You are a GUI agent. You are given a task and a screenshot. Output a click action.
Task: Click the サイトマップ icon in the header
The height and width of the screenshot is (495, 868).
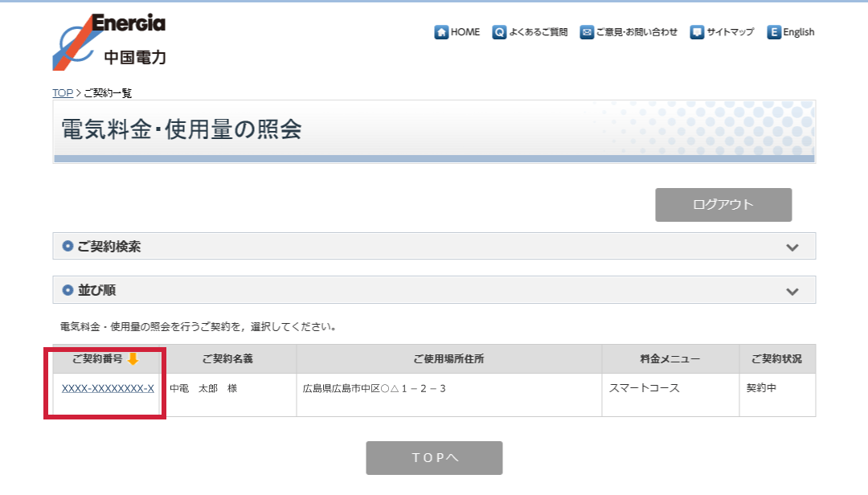(x=697, y=32)
